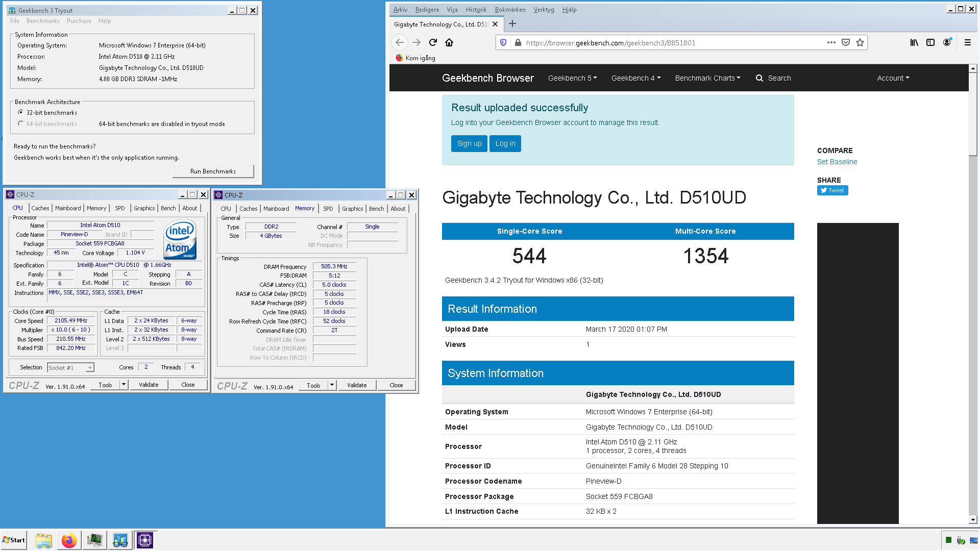Click the third taskbar monitor icon

click(x=94, y=540)
